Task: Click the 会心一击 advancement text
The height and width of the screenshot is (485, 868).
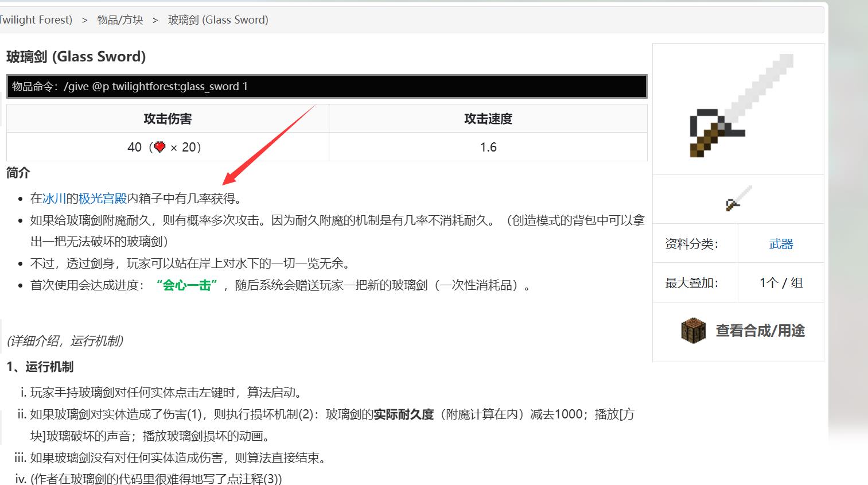Action: point(187,285)
